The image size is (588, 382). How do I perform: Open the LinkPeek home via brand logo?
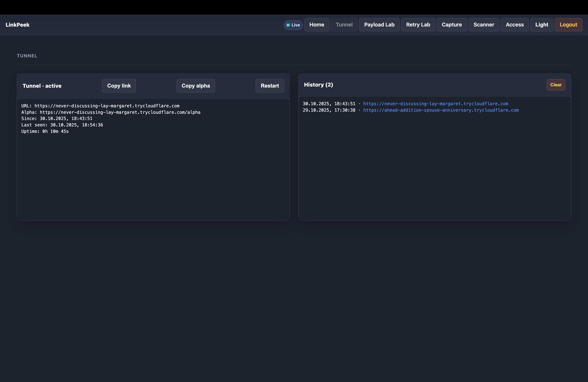coord(17,25)
